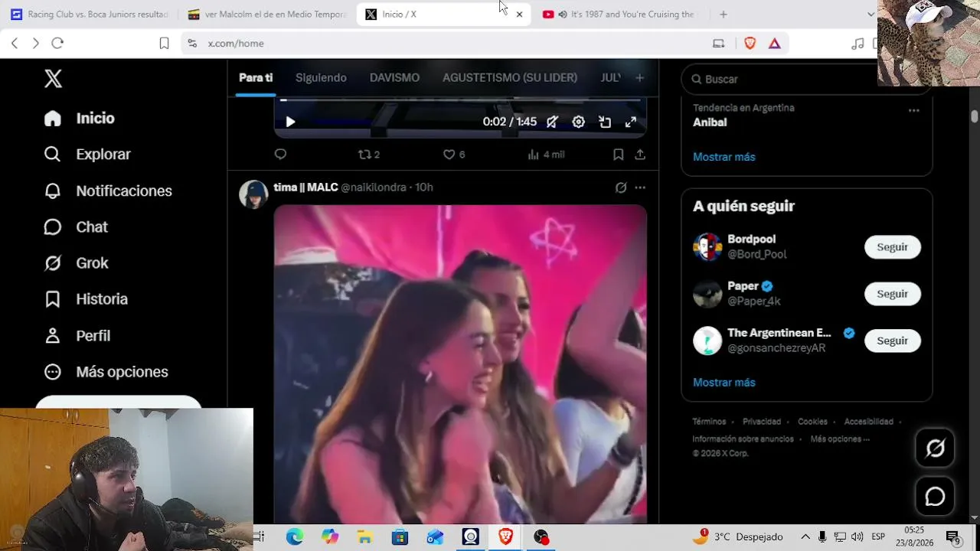Ask Grok about the tima || MALC post
This screenshot has height=551, width=980.
(x=621, y=187)
